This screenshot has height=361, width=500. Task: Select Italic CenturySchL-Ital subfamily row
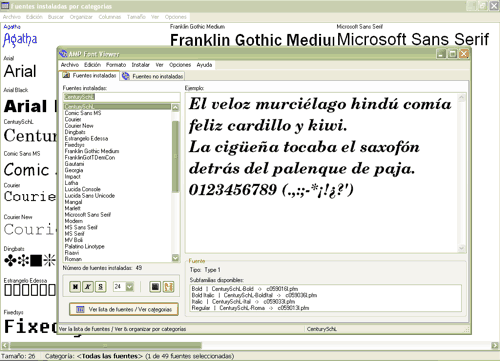[x=243, y=301]
